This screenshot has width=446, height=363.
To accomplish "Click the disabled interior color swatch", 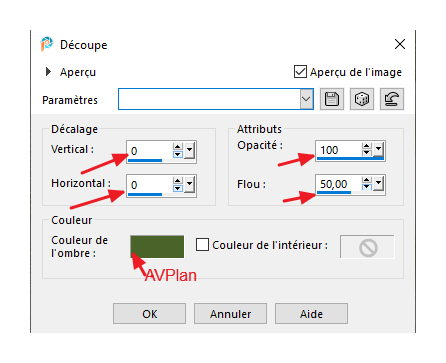I will tap(367, 247).
